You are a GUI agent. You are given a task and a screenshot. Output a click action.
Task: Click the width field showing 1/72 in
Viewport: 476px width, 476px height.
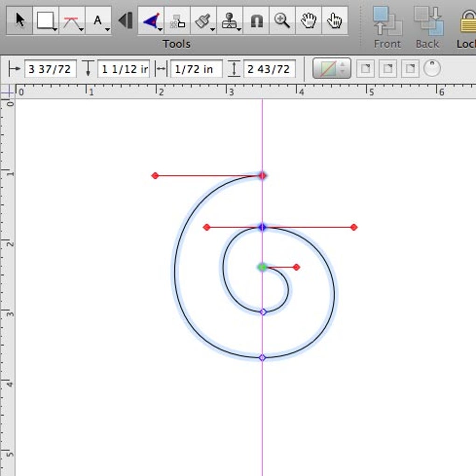pyautogui.click(x=196, y=69)
